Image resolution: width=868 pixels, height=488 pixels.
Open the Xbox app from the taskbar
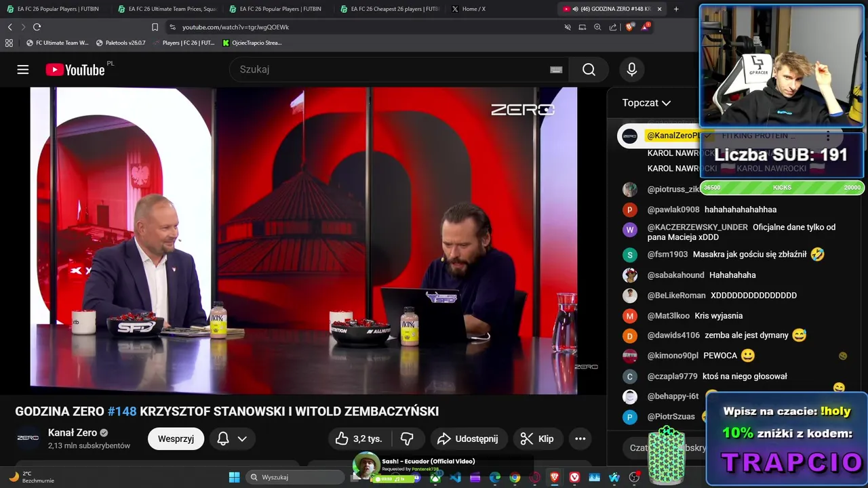coord(435,478)
